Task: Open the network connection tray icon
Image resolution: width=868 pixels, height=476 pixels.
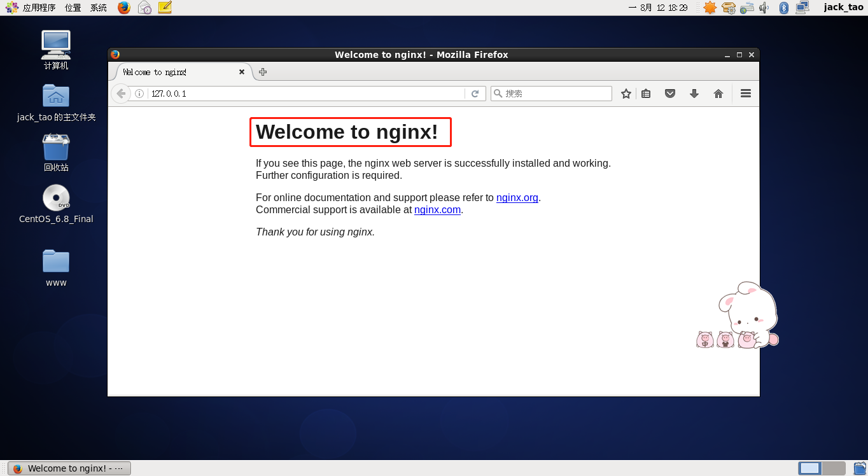Action: [x=802, y=8]
